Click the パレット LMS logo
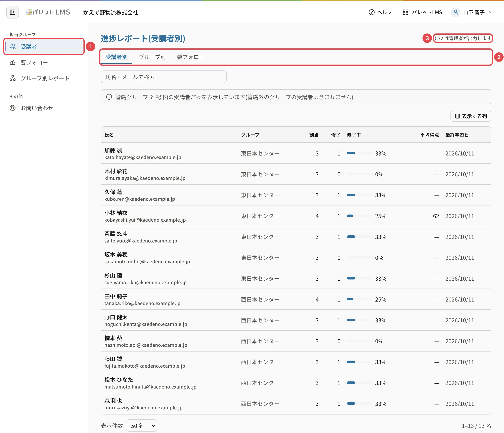The height and width of the screenshot is (433, 504). pos(48,12)
